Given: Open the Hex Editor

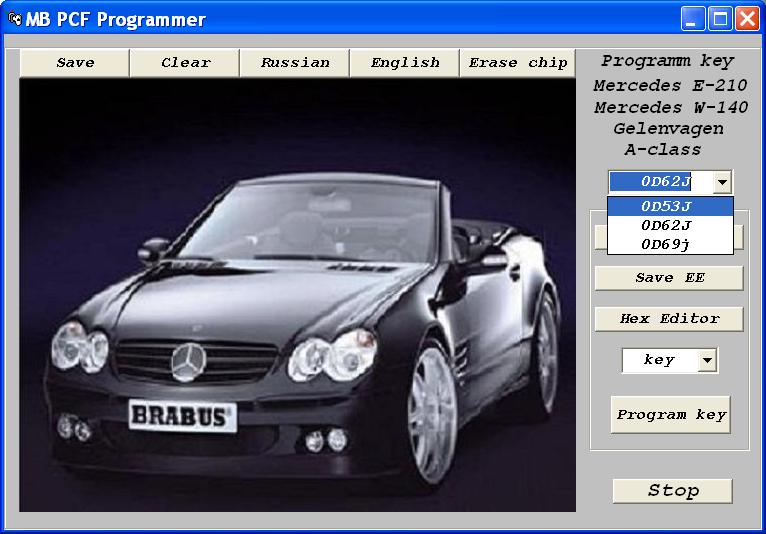Looking at the screenshot, I should [669, 319].
